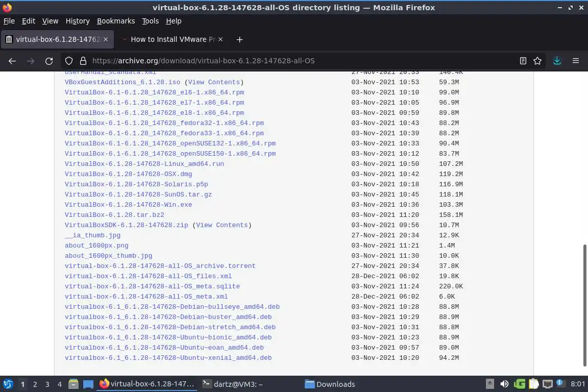
Task: Select the virtual-box-6.1.28 directory listing tab
Action: [57, 39]
